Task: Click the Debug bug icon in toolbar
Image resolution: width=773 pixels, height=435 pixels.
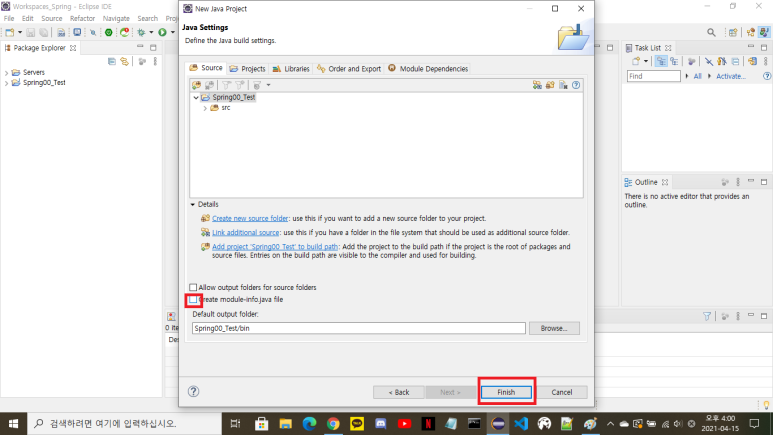Action: 141,33
